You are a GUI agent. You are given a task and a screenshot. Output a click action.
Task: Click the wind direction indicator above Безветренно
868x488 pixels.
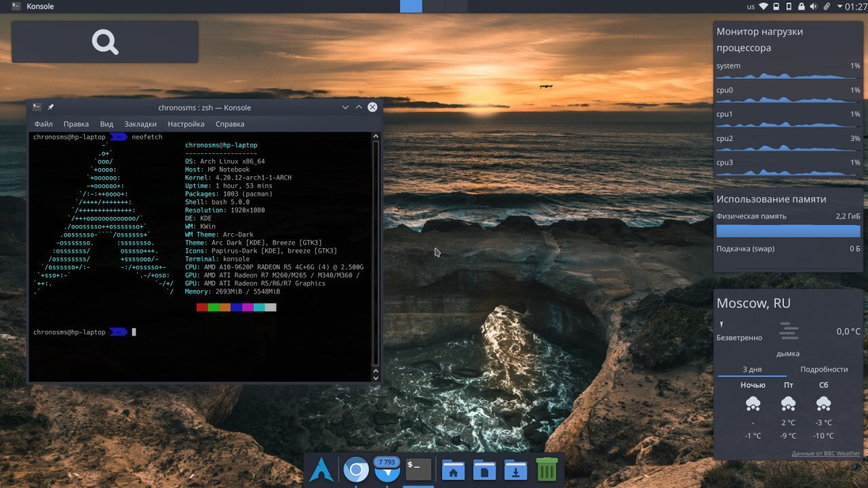click(721, 325)
